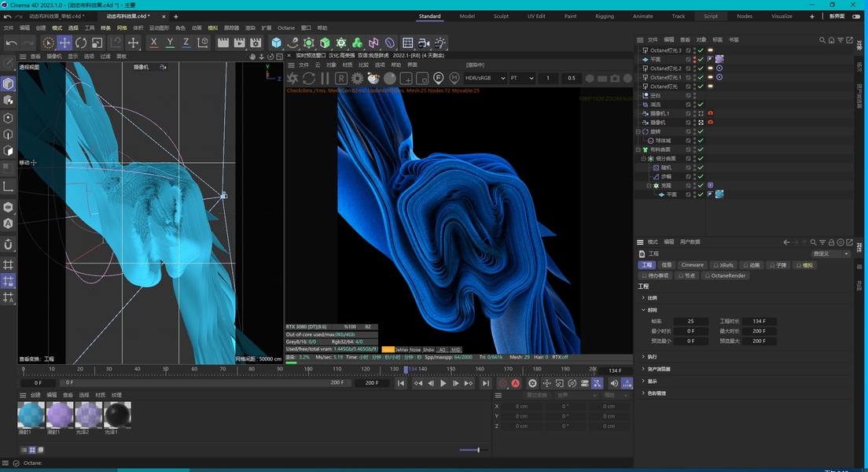The image size is (868, 472).
Task: Click the spline pen tool icon
Action: (292, 42)
